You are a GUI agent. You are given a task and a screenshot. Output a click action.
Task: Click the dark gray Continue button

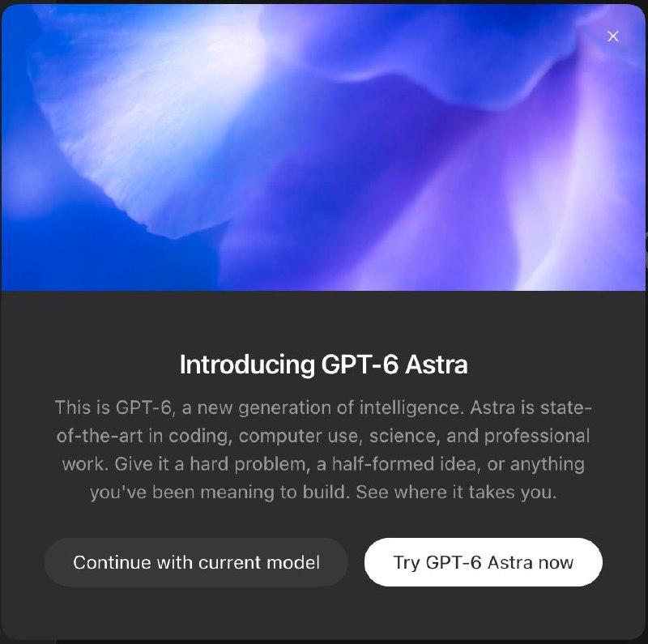pos(196,562)
